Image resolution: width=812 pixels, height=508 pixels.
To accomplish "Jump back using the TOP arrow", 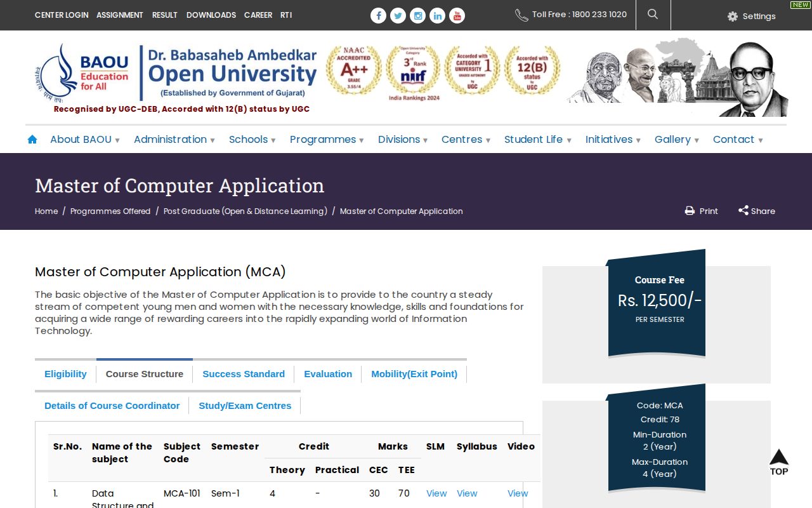I will point(779,462).
